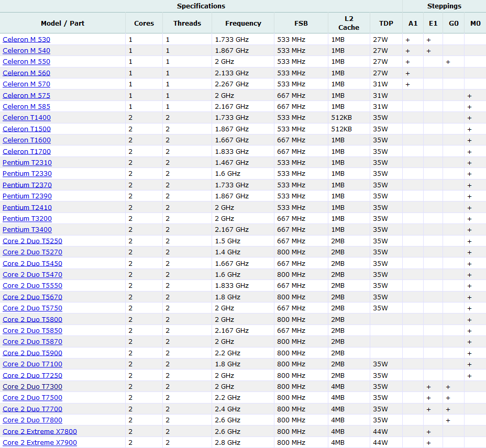Go to Core 2 Duo T7300 page

coord(32,387)
